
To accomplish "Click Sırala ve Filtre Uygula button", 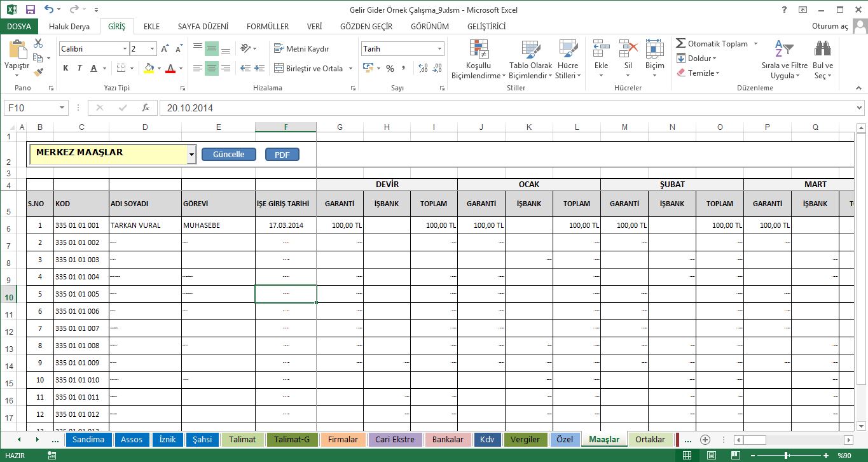I will point(784,59).
